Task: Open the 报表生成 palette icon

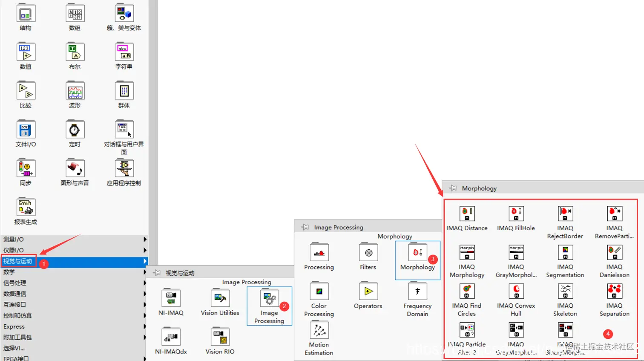Action: pyautogui.click(x=26, y=207)
